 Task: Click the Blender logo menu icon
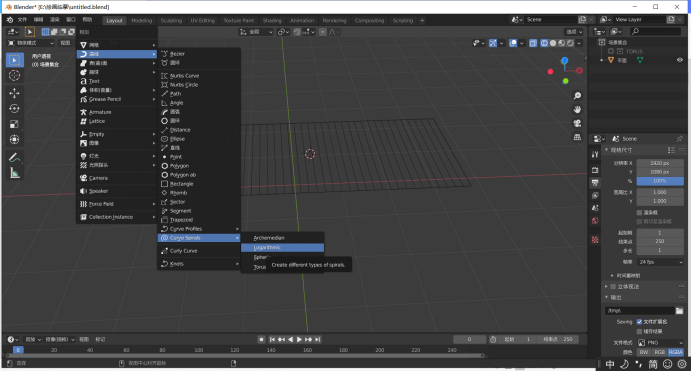[10, 20]
